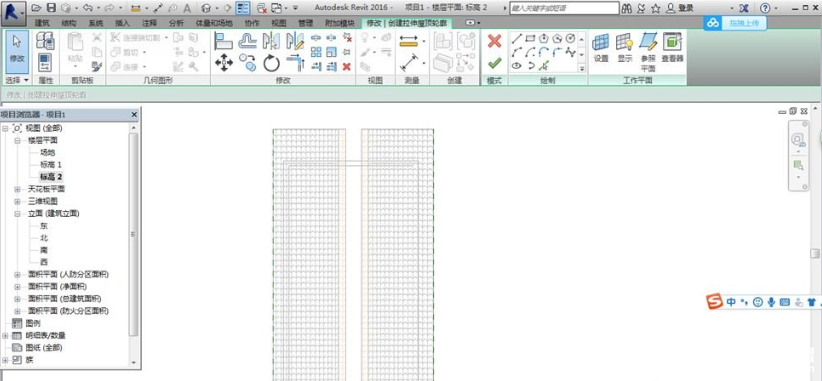Open the 插入 ribbon tab
Viewport: 822px width, 381px height.
[x=122, y=23]
